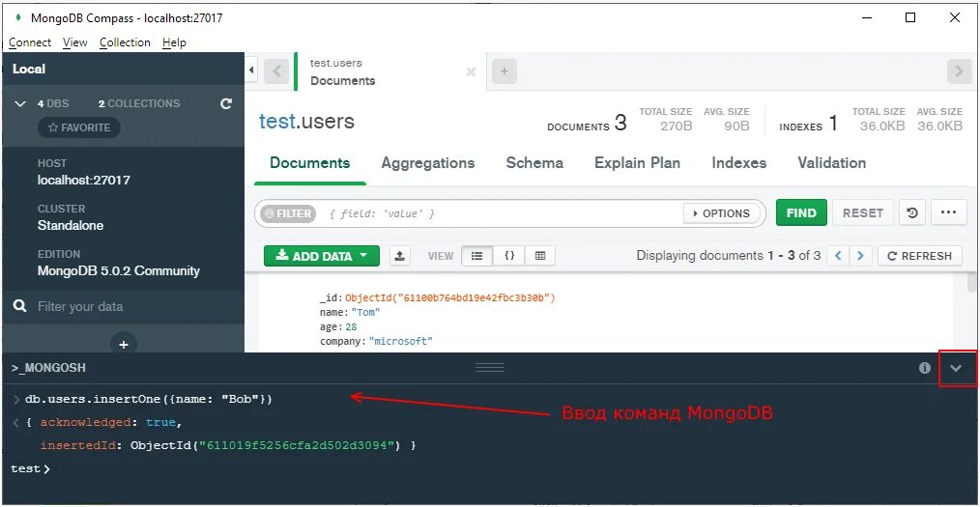
Task: Grab the mongosh panel resize handle
Action: pyautogui.click(x=489, y=368)
